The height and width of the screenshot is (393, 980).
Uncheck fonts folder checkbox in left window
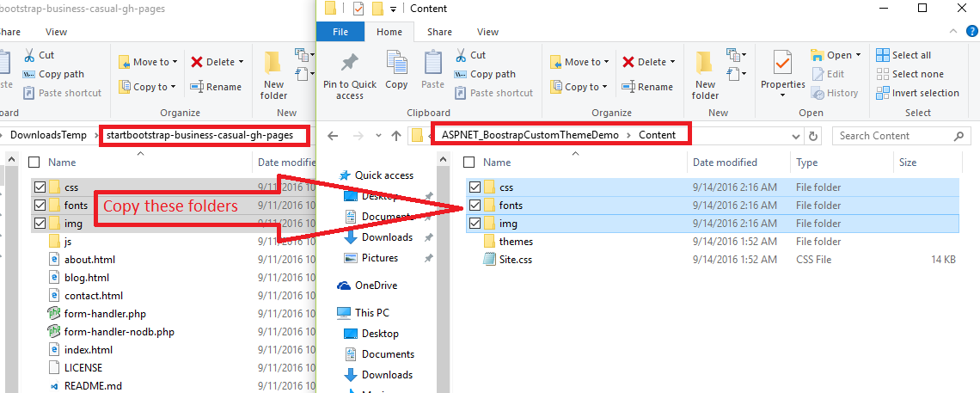pos(40,205)
